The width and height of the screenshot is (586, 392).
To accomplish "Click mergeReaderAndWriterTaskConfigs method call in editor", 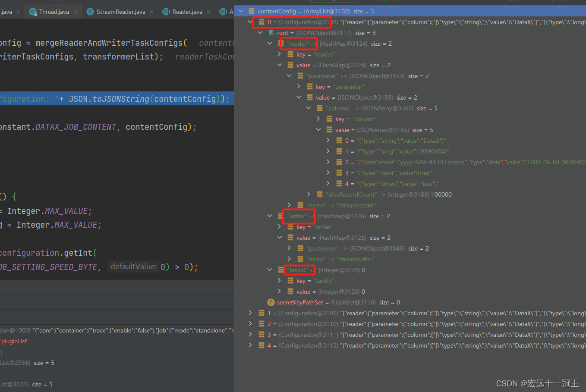I will pos(109,43).
